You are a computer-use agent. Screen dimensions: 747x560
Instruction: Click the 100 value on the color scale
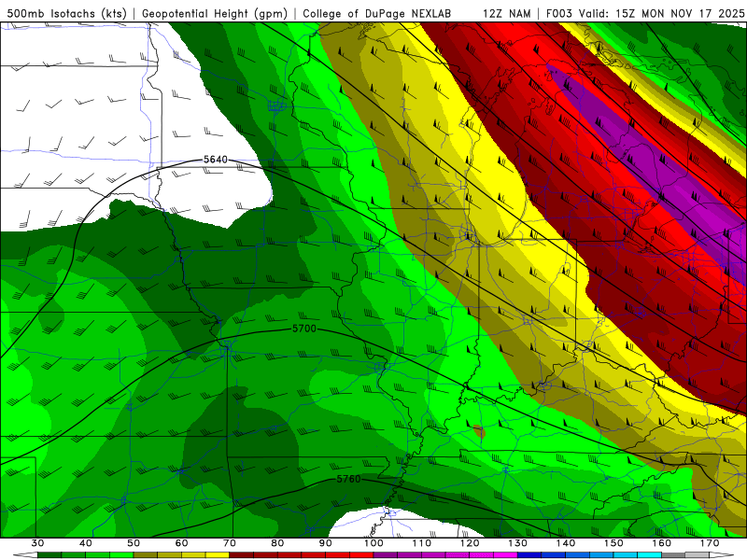(373, 543)
